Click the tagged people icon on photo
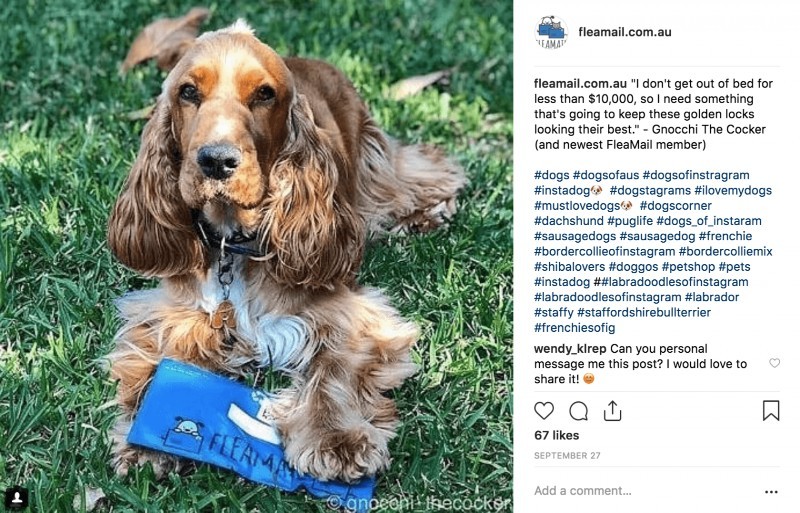This screenshot has width=800, height=513. click(x=16, y=497)
